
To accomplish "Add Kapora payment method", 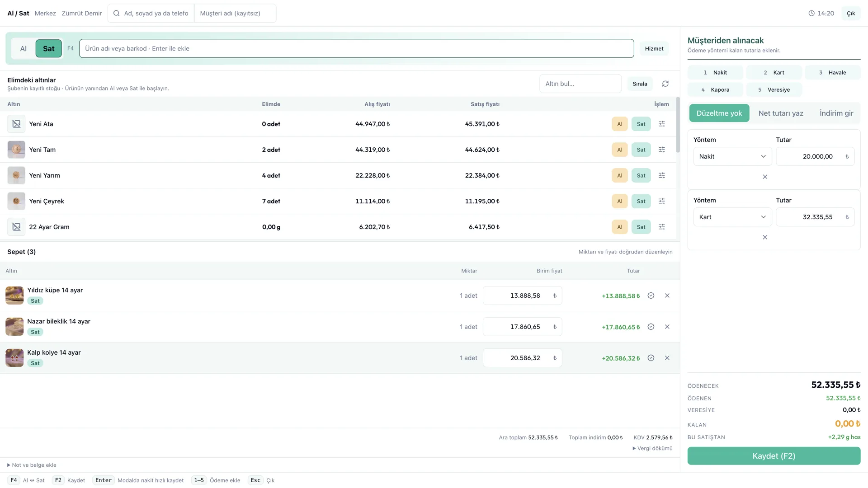I will [715, 89].
